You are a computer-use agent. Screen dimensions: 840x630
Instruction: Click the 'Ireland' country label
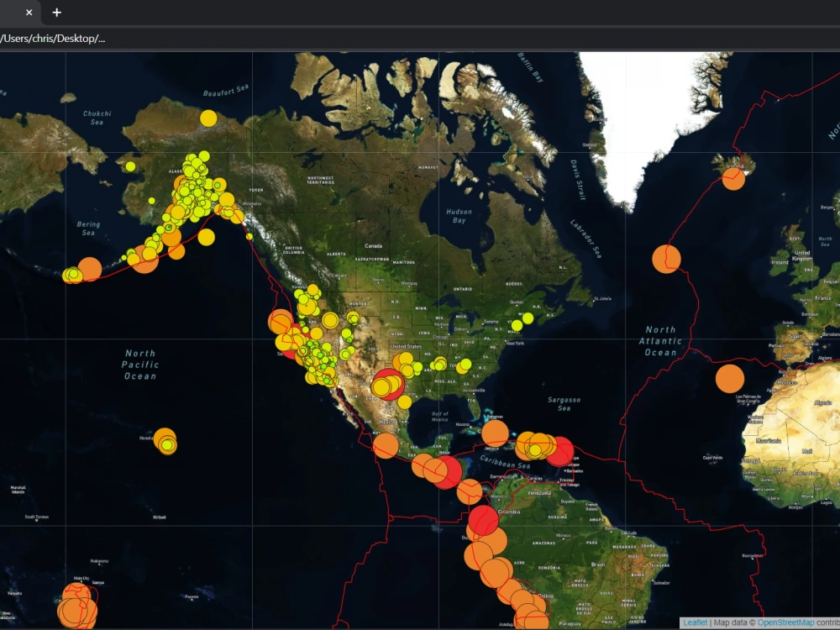point(780,262)
